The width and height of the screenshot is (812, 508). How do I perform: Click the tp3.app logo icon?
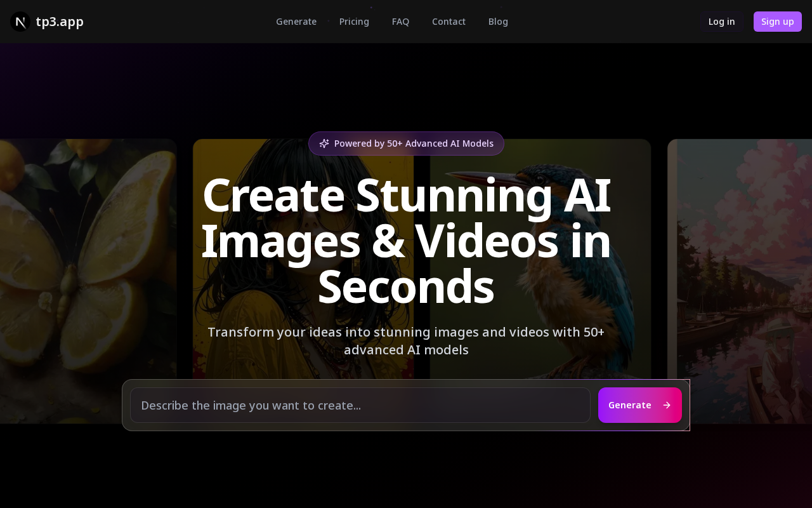tap(20, 22)
